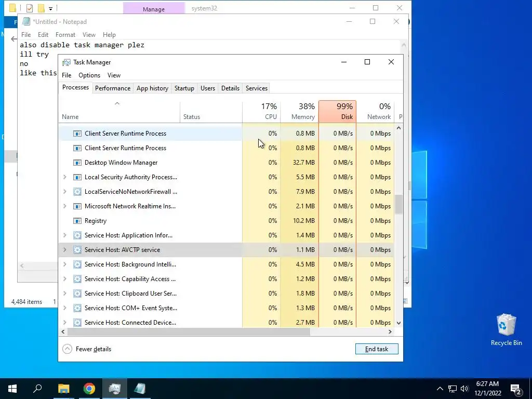The image size is (532, 399).
Task: Launch Google Chrome from the taskbar
Action: point(89,389)
